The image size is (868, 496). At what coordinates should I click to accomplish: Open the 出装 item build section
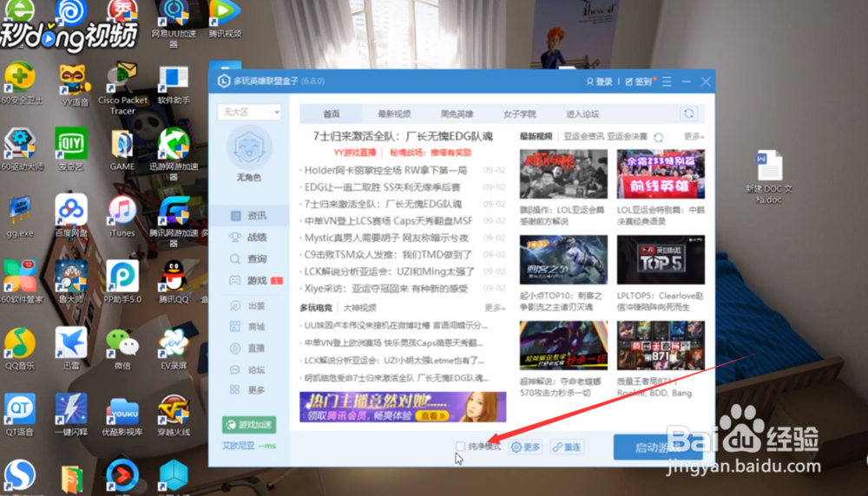click(249, 306)
